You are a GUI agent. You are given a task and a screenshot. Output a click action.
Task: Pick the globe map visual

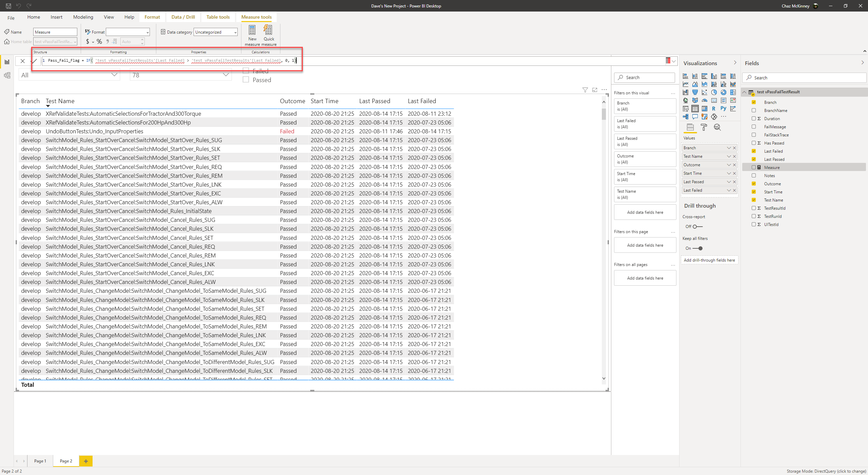coord(686,100)
